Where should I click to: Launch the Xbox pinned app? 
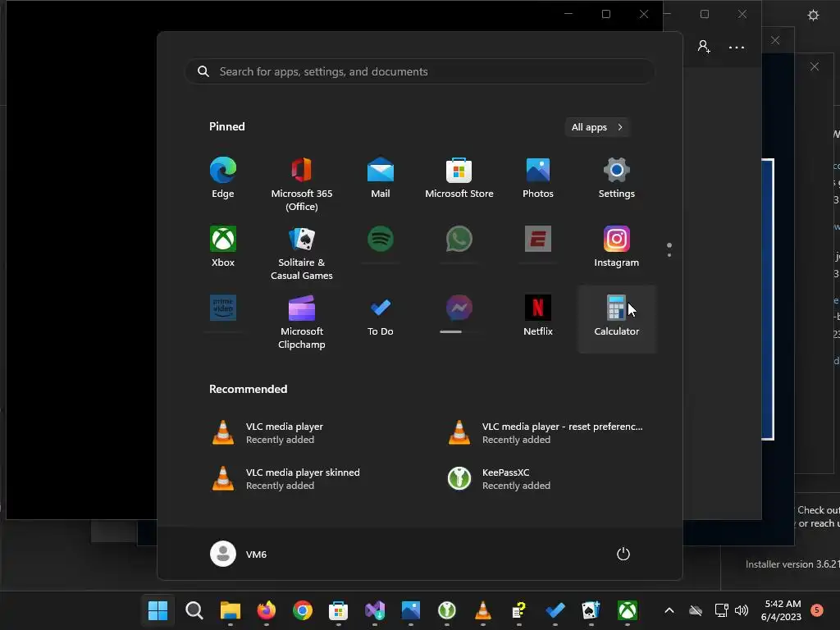tap(223, 247)
